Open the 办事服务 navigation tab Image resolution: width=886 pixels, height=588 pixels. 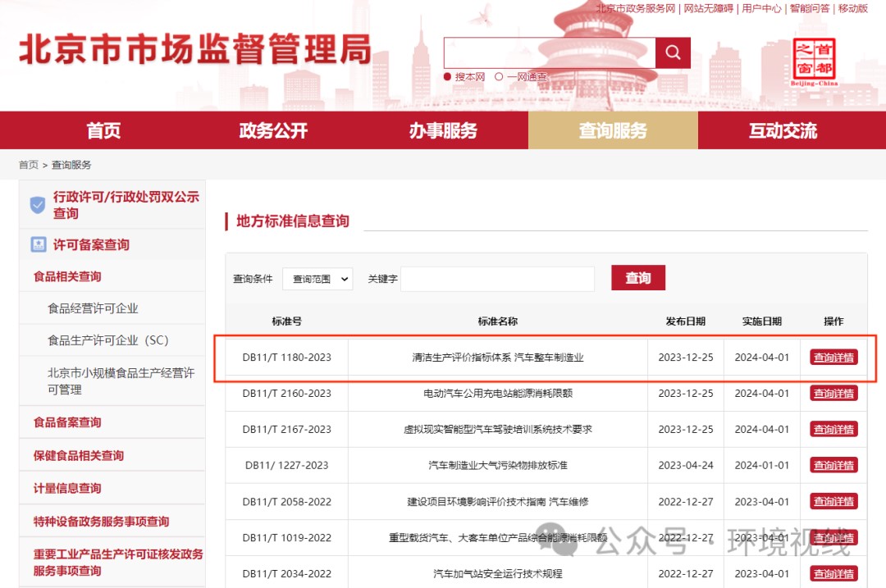443,130
